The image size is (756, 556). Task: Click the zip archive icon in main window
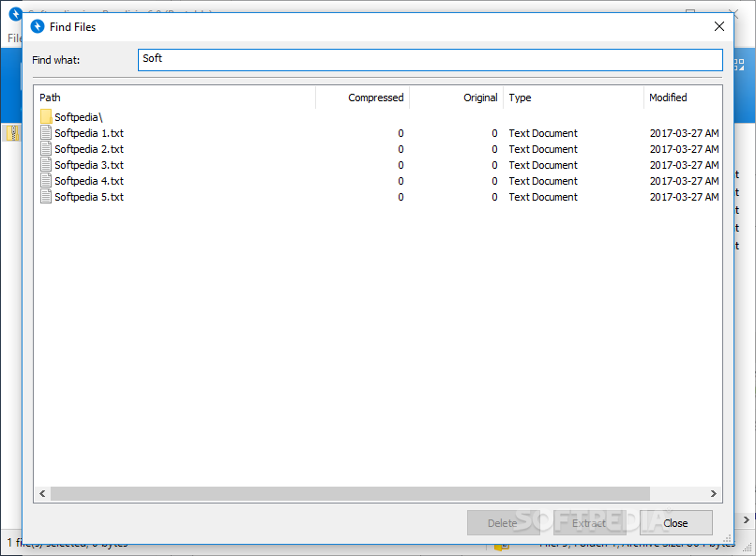click(12, 132)
